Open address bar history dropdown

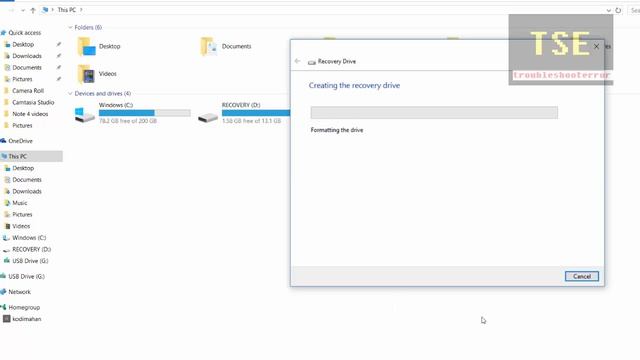pos(609,10)
